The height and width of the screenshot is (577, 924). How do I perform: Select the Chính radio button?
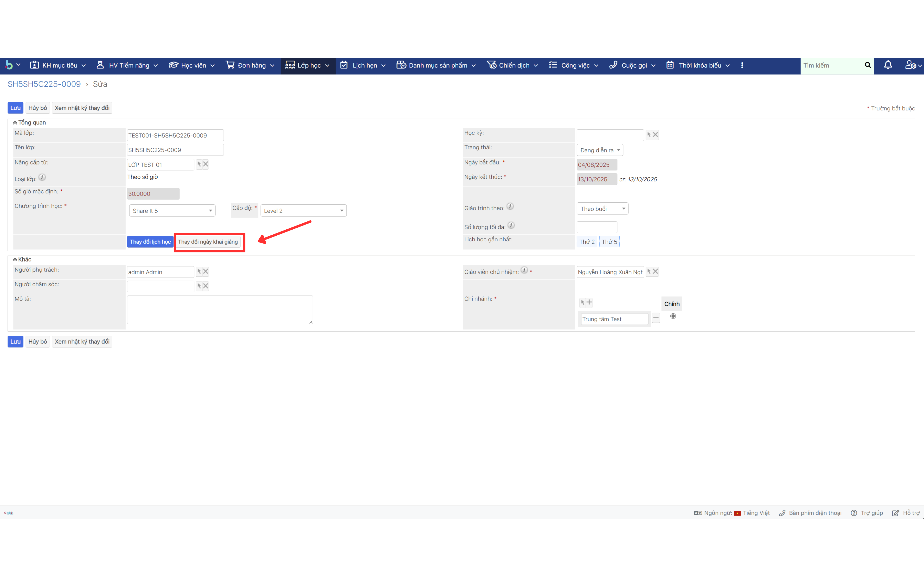[673, 316]
